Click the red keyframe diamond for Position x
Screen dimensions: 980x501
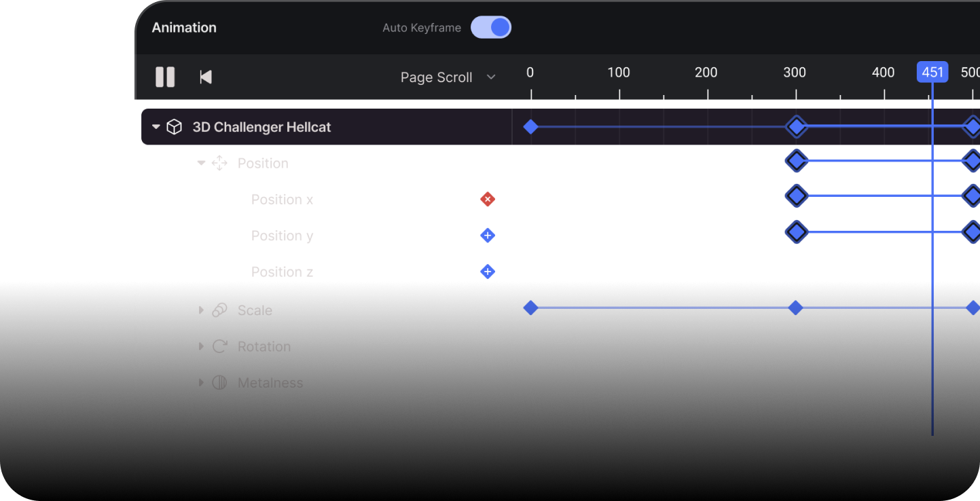487,199
